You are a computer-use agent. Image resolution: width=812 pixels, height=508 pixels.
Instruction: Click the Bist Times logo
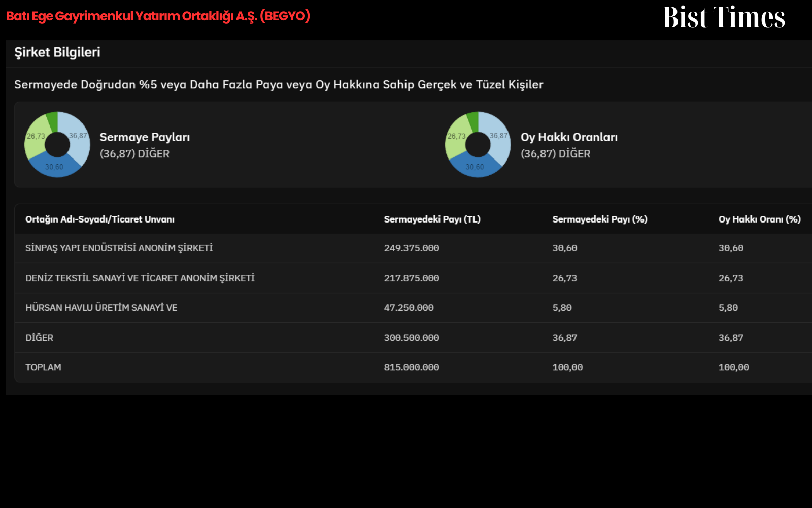pyautogui.click(x=724, y=17)
